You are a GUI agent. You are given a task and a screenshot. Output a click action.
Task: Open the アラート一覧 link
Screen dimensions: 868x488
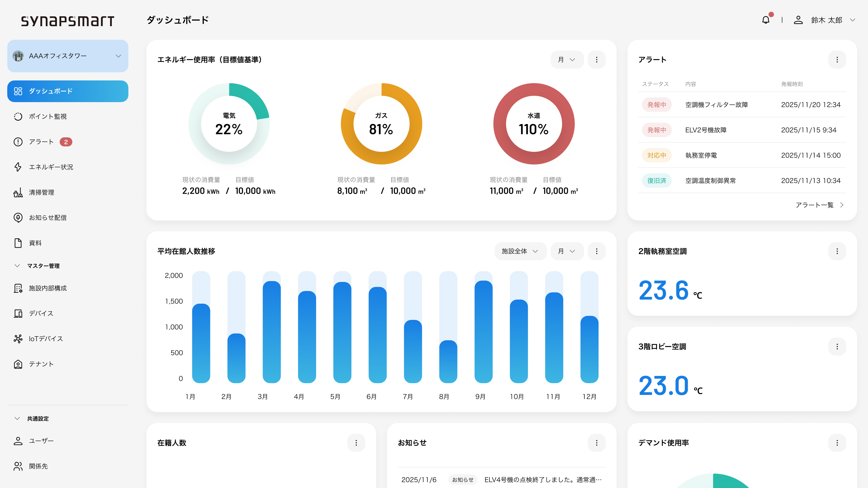(819, 205)
